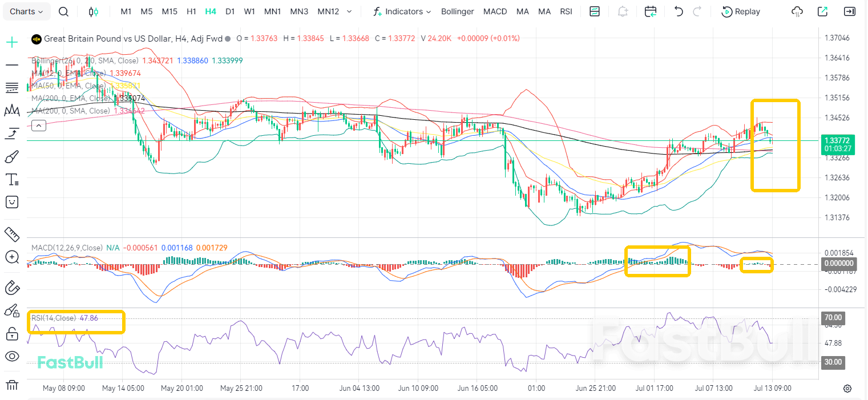Select the zoom in tool
The image size is (868, 400).
pyautogui.click(x=12, y=257)
